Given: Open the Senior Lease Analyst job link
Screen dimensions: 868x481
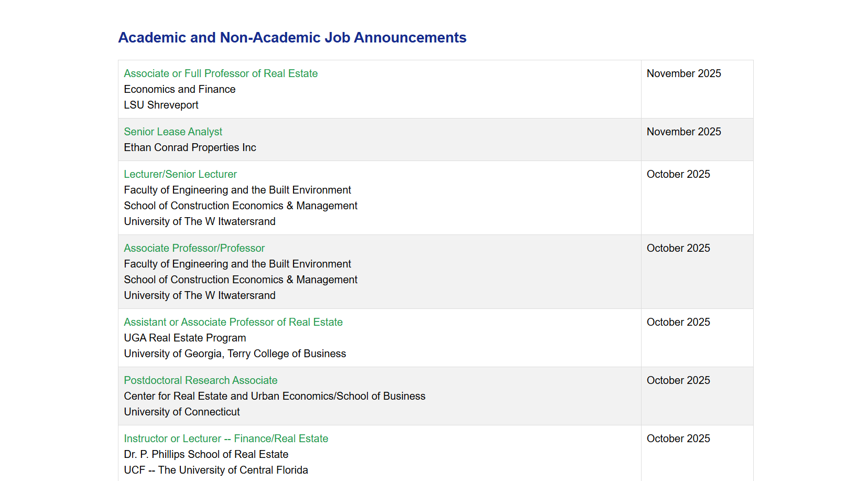Looking at the screenshot, I should click(x=173, y=132).
